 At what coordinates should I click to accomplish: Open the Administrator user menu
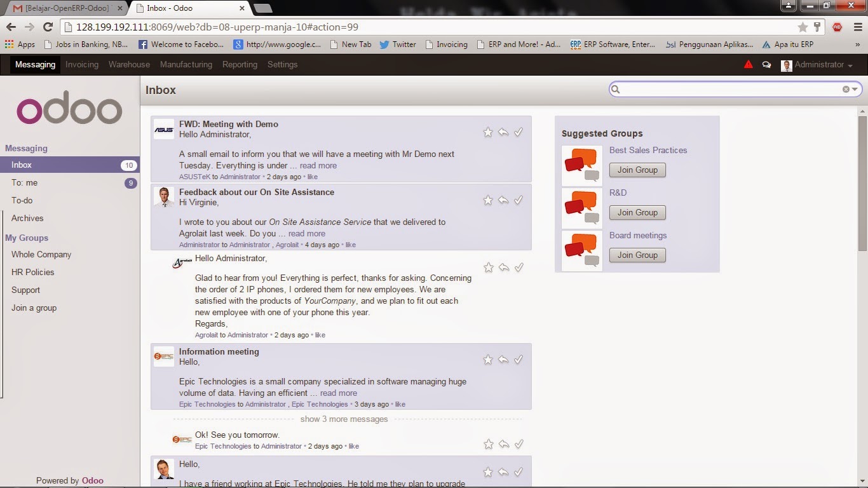[817, 65]
